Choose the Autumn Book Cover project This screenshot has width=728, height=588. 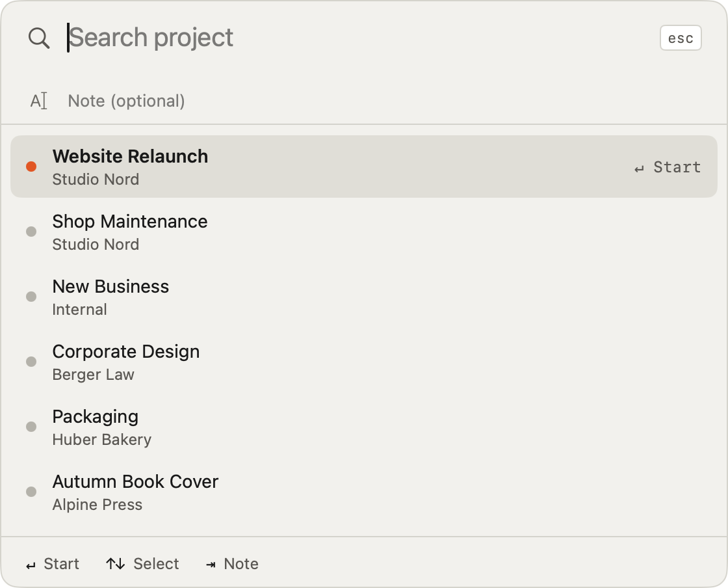point(364,492)
